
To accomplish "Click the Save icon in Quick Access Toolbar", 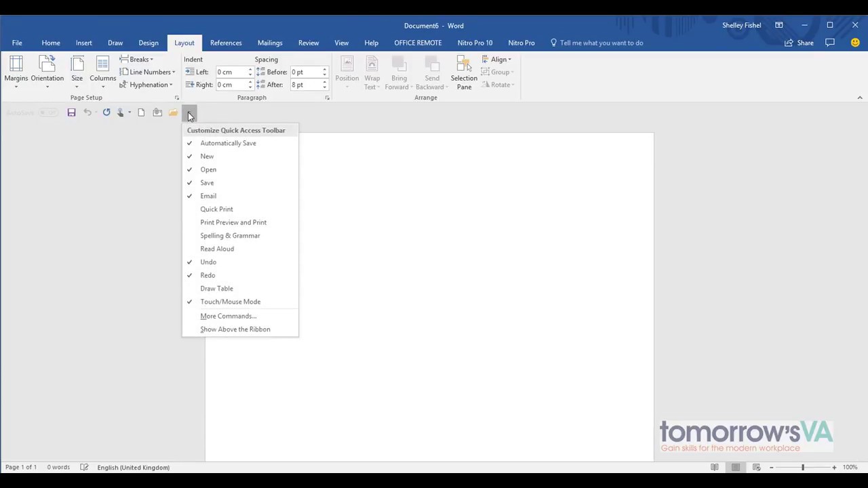I will click(x=71, y=113).
